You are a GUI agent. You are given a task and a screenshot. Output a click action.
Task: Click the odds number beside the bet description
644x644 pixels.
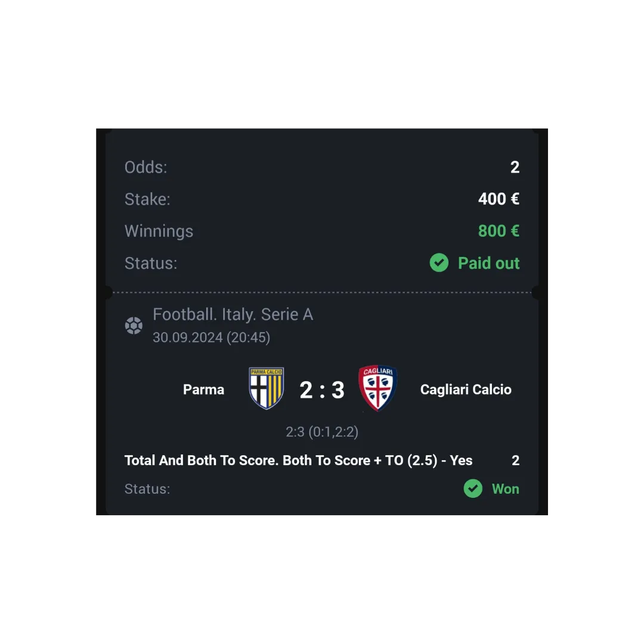(x=516, y=460)
